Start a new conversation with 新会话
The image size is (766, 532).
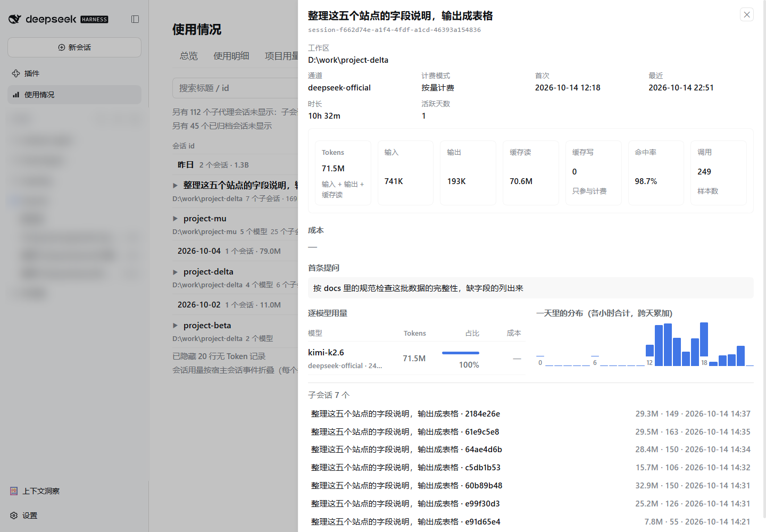point(74,47)
